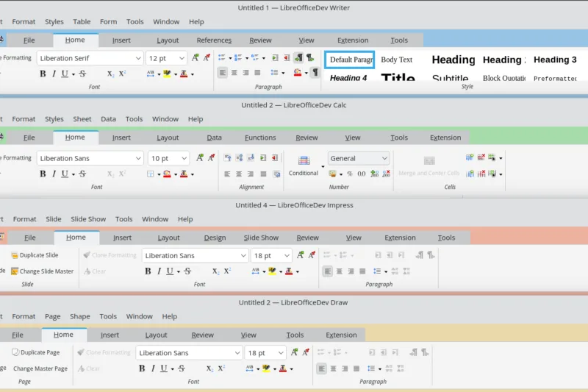
Task: Select the Title style in Writer
Action: coord(398,76)
